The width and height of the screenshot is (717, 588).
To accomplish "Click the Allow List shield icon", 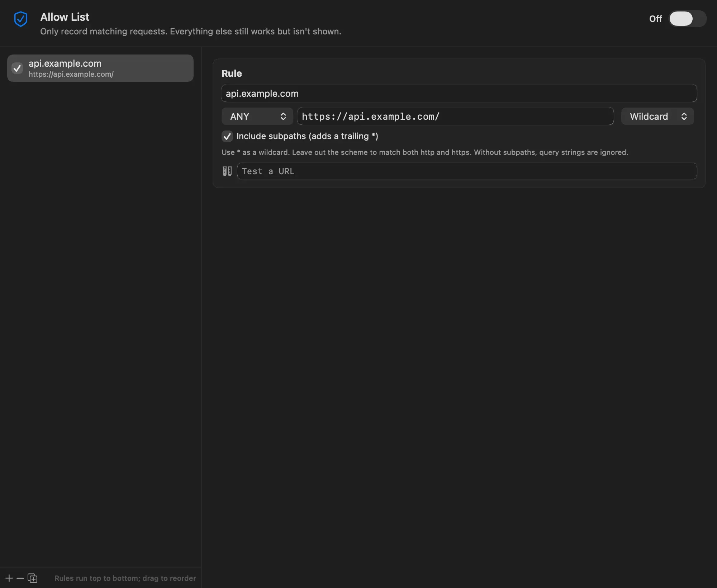I will pos(21,19).
